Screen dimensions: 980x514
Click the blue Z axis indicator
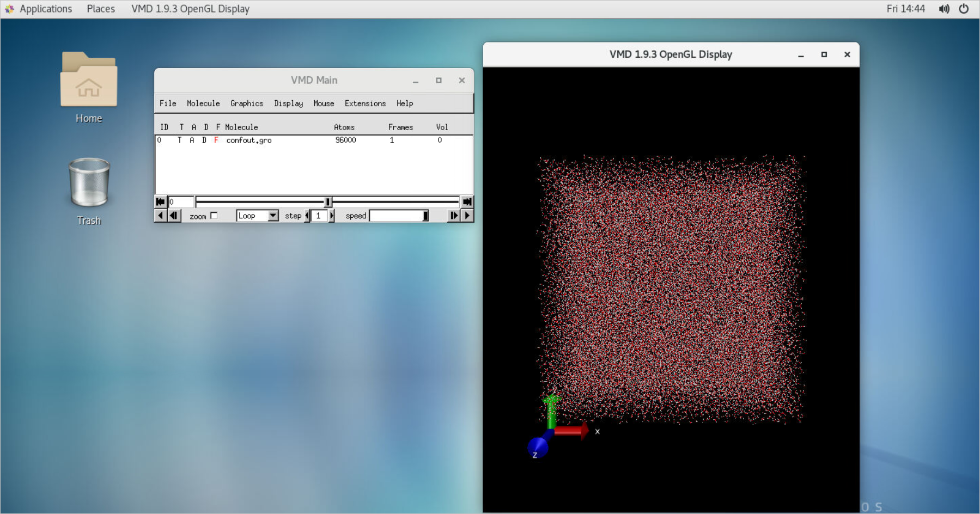pyautogui.click(x=537, y=448)
